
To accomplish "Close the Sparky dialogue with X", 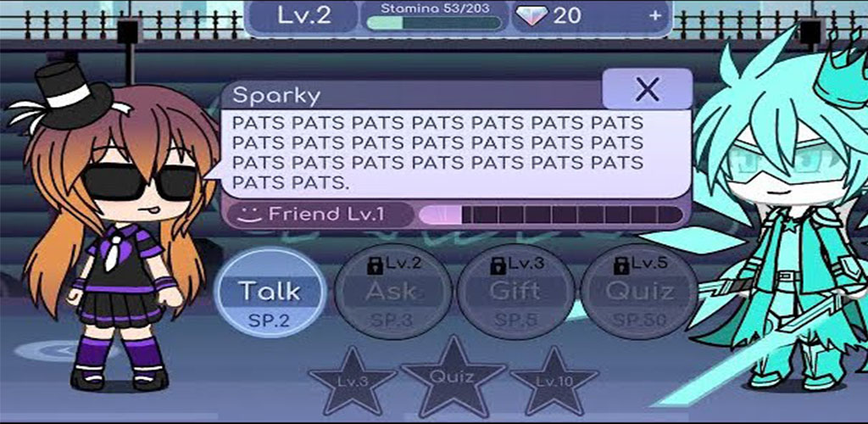I will [x=647, y=88].
